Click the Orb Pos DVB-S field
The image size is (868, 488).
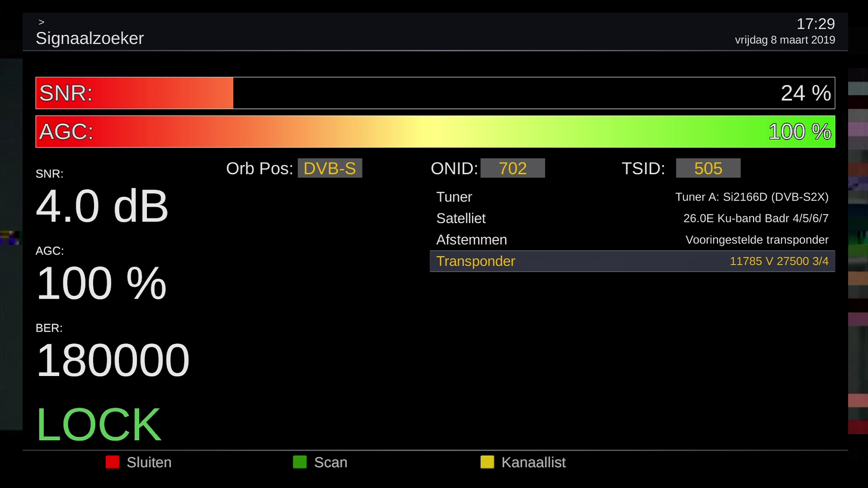point(330,168)
